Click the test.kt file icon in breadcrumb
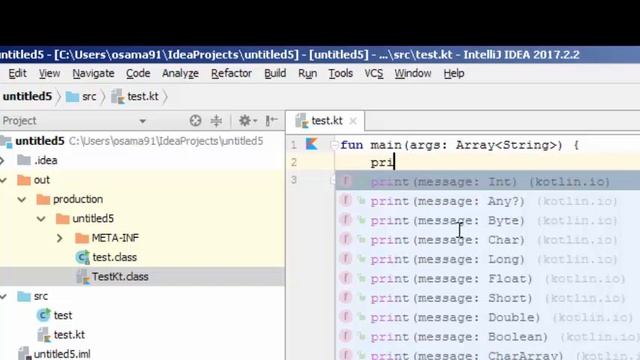Viewport: 640px width, 360px height. (118, 97)
